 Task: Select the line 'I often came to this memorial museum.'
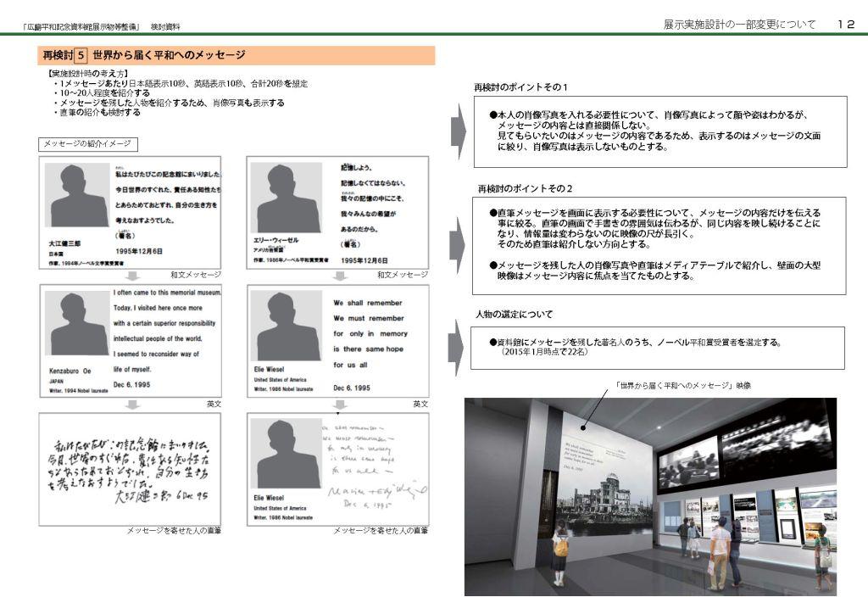pos(167,293)
